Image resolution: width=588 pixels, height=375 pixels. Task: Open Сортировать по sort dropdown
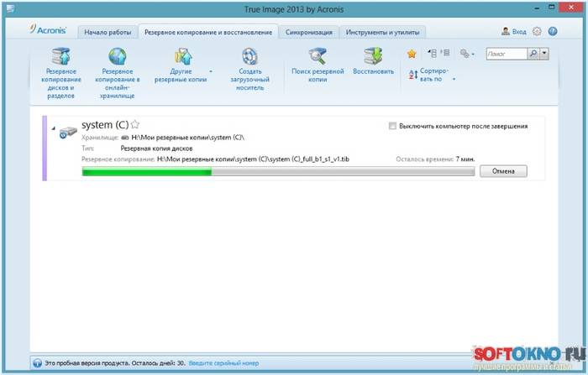click(432, 75)
